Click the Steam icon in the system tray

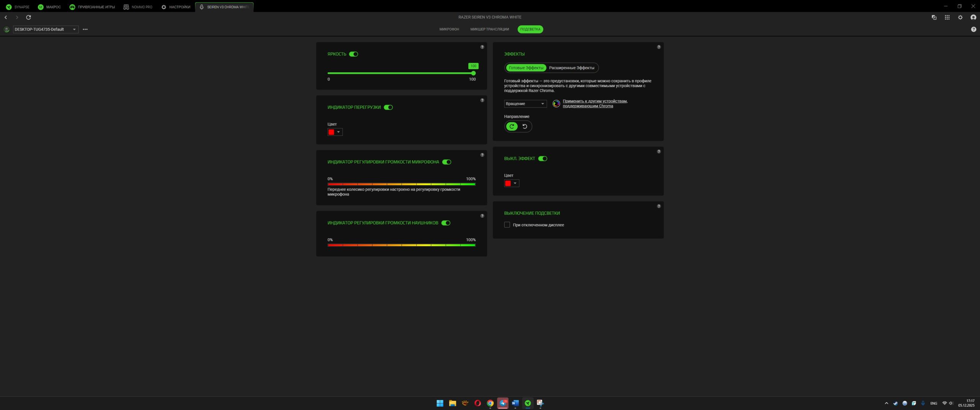[x=895, y=403]
